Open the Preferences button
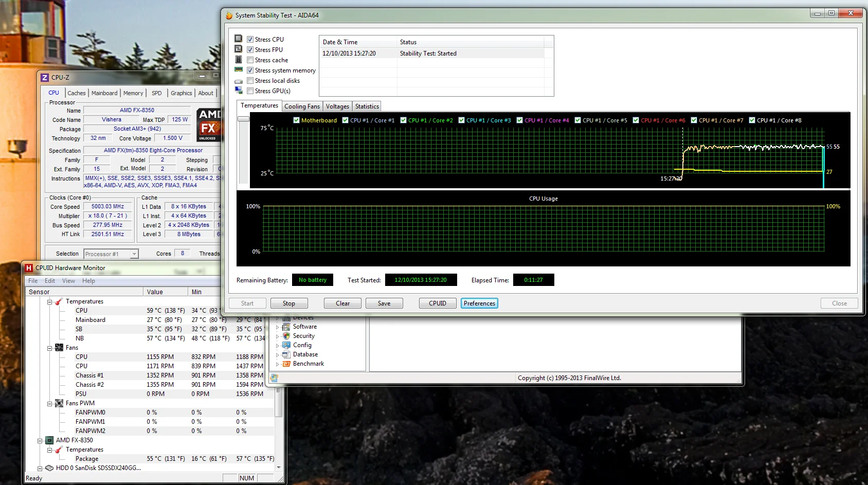The image size is (868, 485). [479, 303]
